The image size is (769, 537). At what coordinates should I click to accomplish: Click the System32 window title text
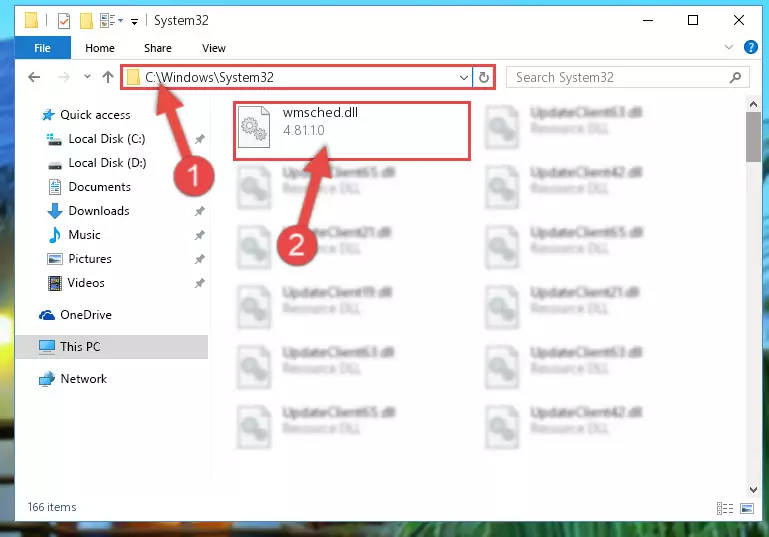(x=181, y=21)
